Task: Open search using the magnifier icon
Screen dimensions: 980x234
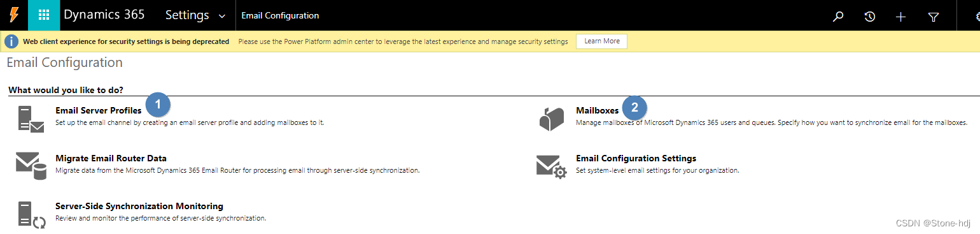Action: point(838,17)
